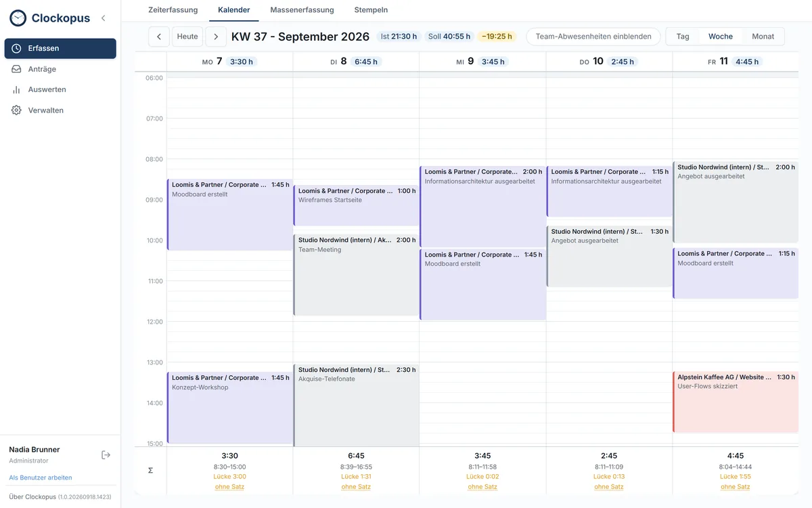Screen dimensions: 812x508
Task: Click the Anträge inbox icon
Action: point(16,69)
